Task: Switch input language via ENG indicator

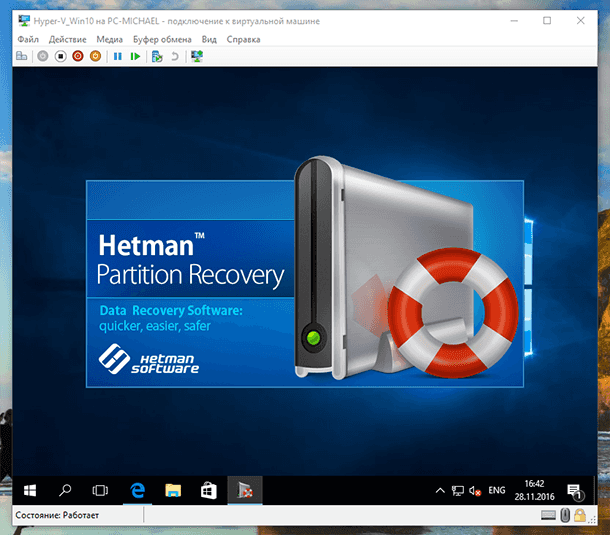Action: 497,490
